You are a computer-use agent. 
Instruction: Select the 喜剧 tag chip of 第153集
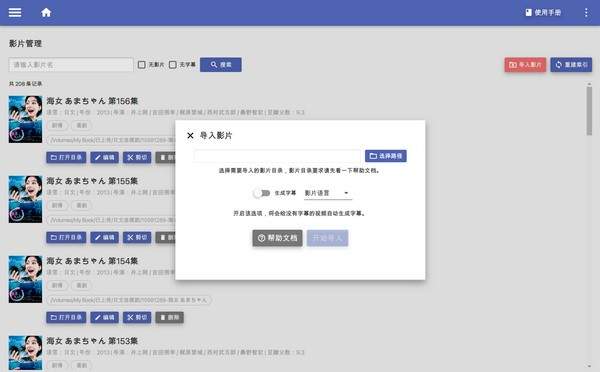(82, 365)
